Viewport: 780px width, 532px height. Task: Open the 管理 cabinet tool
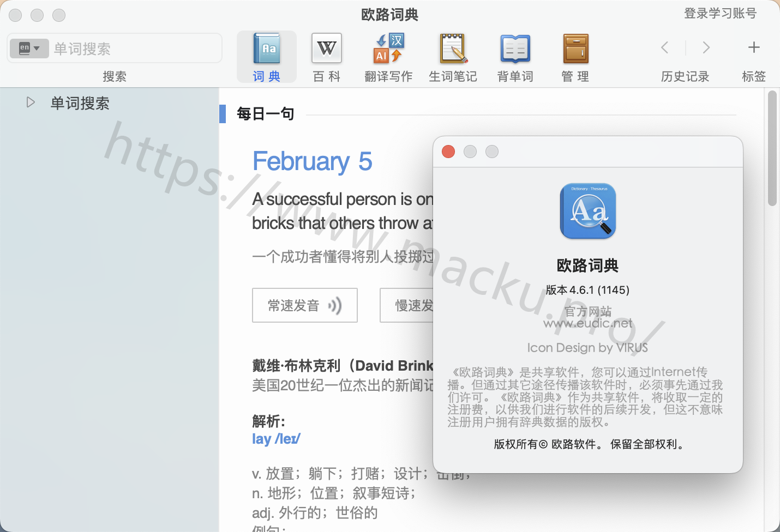pos(575,57)
